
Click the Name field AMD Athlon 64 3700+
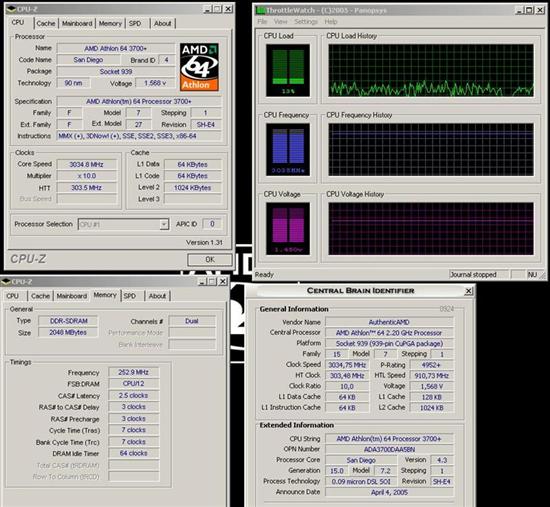116,48
